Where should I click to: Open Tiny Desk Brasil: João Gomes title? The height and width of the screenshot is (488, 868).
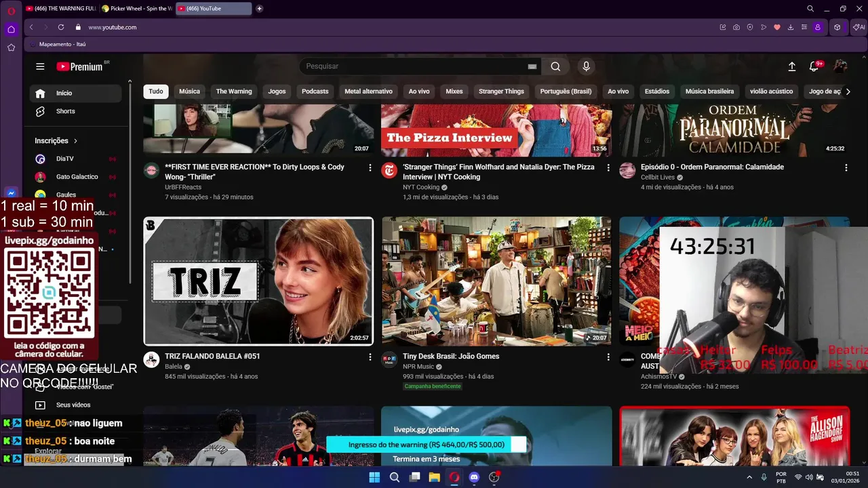tap(451, 357)
